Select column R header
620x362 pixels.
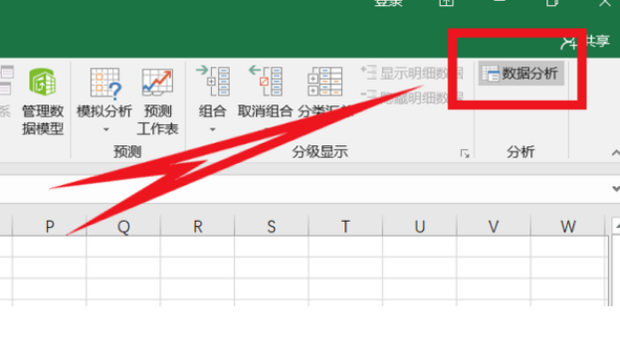(x=198, y=226)
